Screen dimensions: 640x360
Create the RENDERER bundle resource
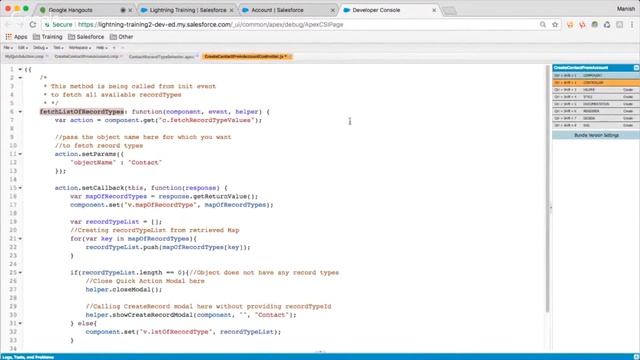point(628,111)
